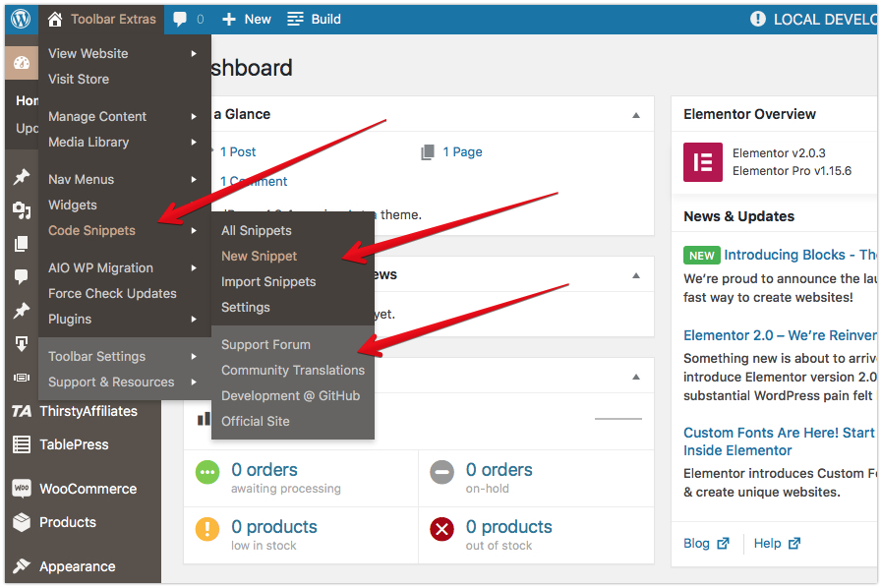The height and width of the screenshot is (588, 882).
Task: Expand the Media Library submenu arrow
Action: point(194,143)
